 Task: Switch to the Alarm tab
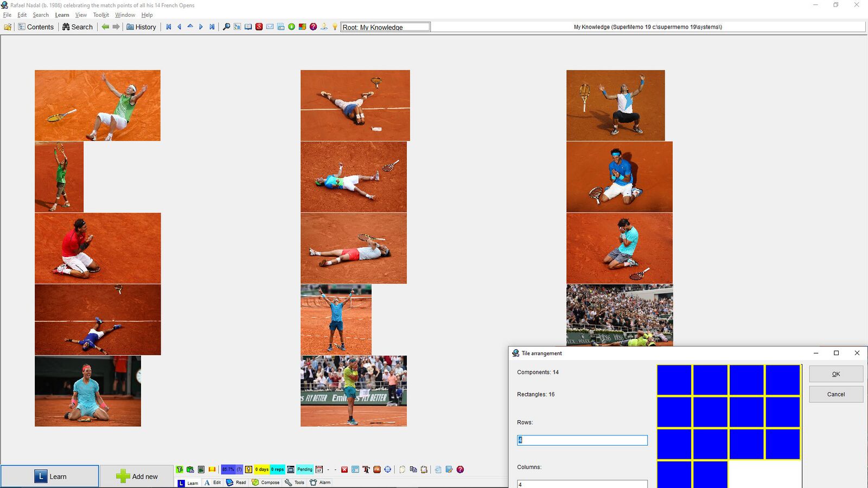point(320,483)
